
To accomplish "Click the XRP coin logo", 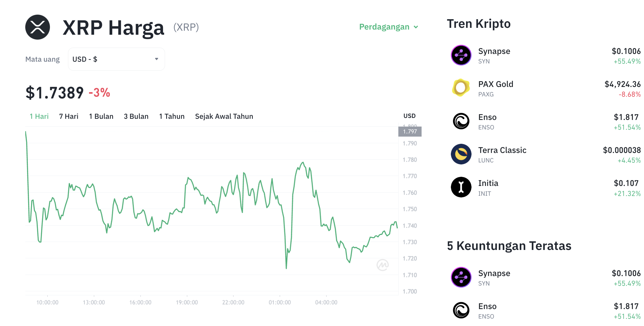I will pyautogui.click(x=38, y=27).
